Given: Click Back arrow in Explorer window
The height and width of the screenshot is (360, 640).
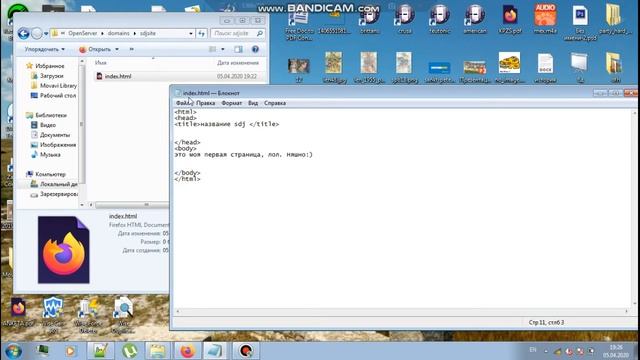Looking at the screenshot, I should (x=23, y=33).
